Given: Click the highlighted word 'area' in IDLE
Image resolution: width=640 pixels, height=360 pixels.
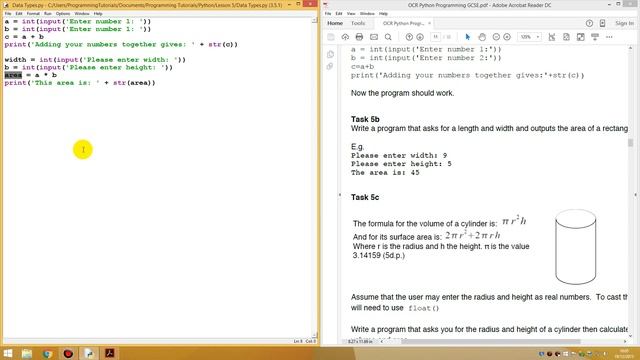Looking at the screenshot, I should (13, 75).
